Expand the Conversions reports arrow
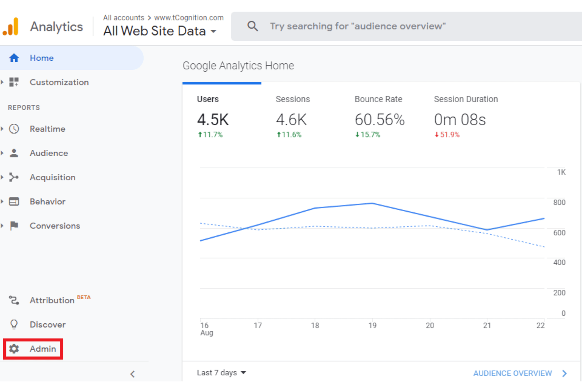Screen dimensions: 582x392 [2, 226]
